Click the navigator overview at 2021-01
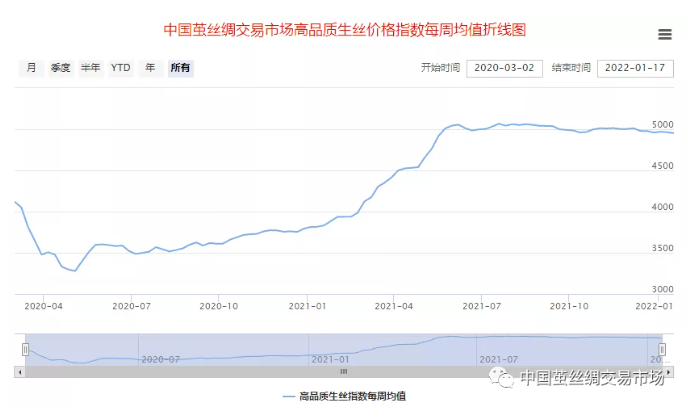Image resolution: width=696 pixels, height=418 pixels. coord(330,358)
